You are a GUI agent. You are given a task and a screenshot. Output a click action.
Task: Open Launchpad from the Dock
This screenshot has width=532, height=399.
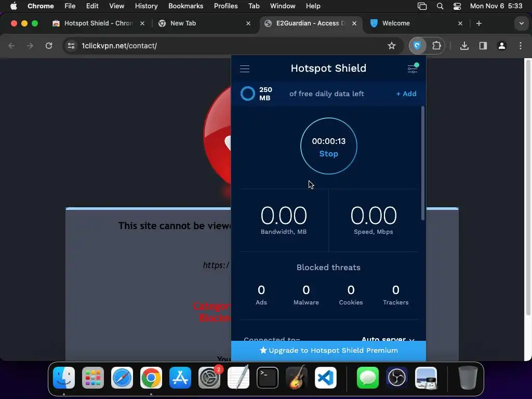93,378
